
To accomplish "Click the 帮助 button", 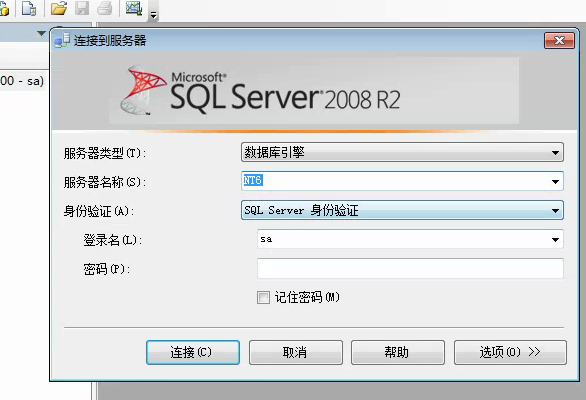I will tap(398, 352).
